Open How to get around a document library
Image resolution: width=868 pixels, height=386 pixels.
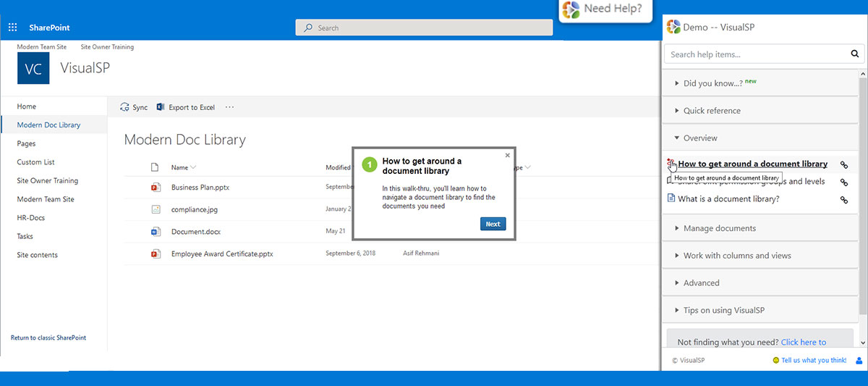pos(752,164)
